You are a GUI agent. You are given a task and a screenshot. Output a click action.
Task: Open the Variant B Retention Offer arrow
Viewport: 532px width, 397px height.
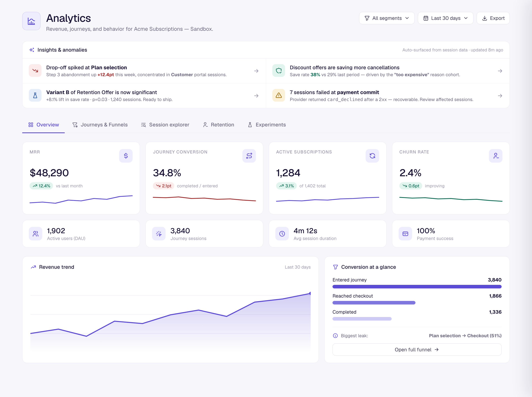pos(256,96)
